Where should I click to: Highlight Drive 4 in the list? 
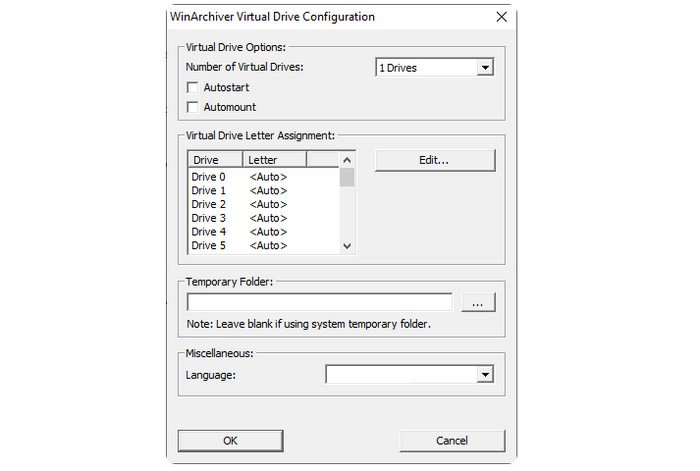pyautogui.click(x=209, y=232)
